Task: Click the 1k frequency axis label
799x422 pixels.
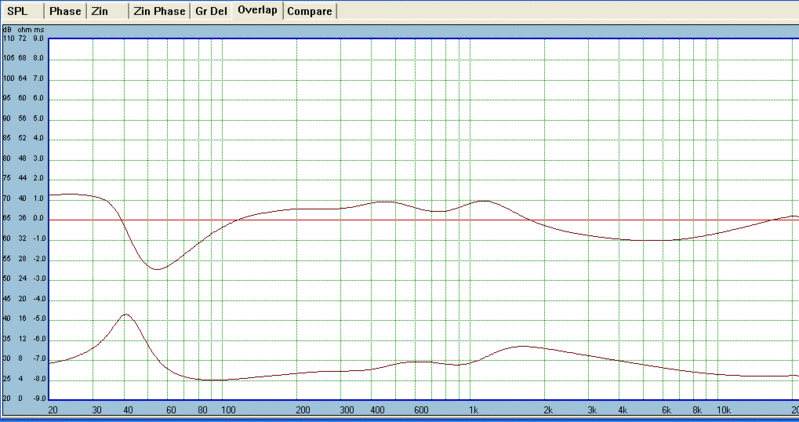Action: tap(473, 410)
